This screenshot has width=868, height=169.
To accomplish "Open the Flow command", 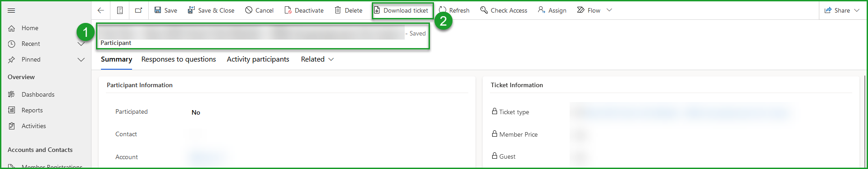I will [x=589, y=10].
